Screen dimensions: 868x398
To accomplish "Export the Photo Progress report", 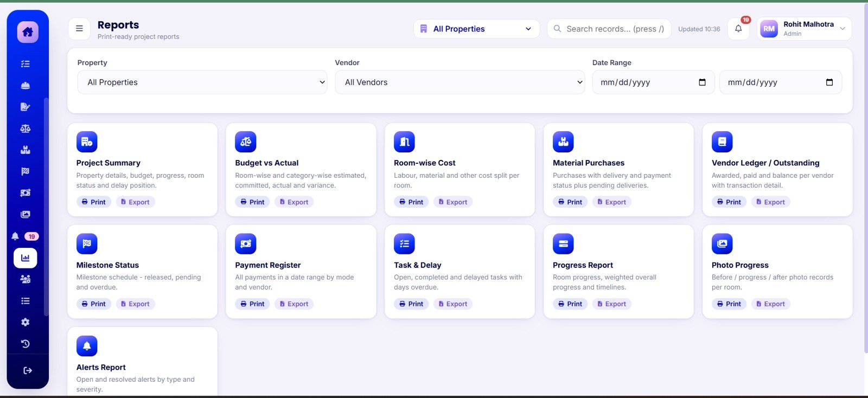I will (771, 304).
